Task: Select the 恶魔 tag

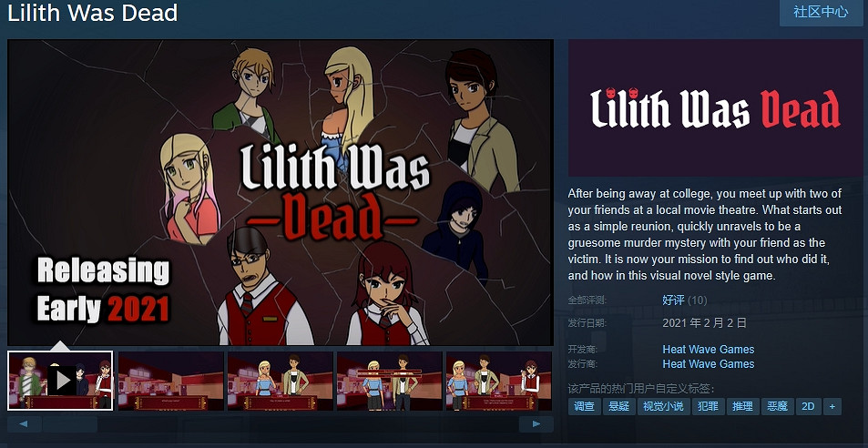Action: pyautogui.click(x=777, y=406)
